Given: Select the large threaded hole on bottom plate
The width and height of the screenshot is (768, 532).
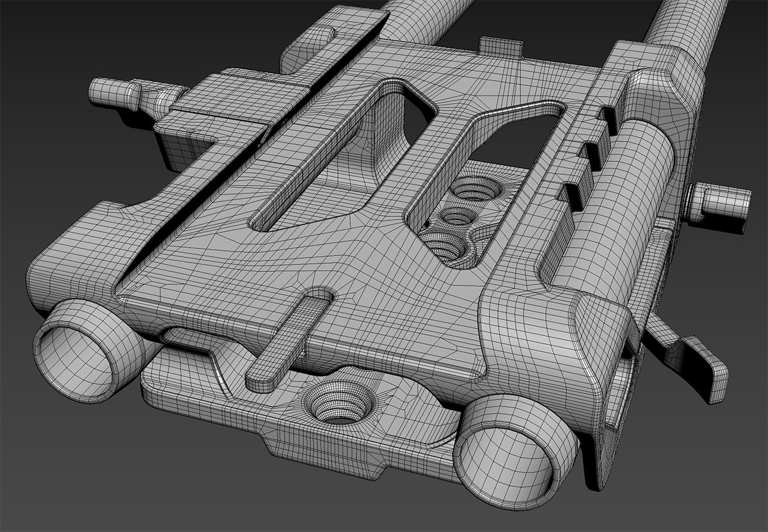Looking at the screenshot, I should tap(339, 405).
